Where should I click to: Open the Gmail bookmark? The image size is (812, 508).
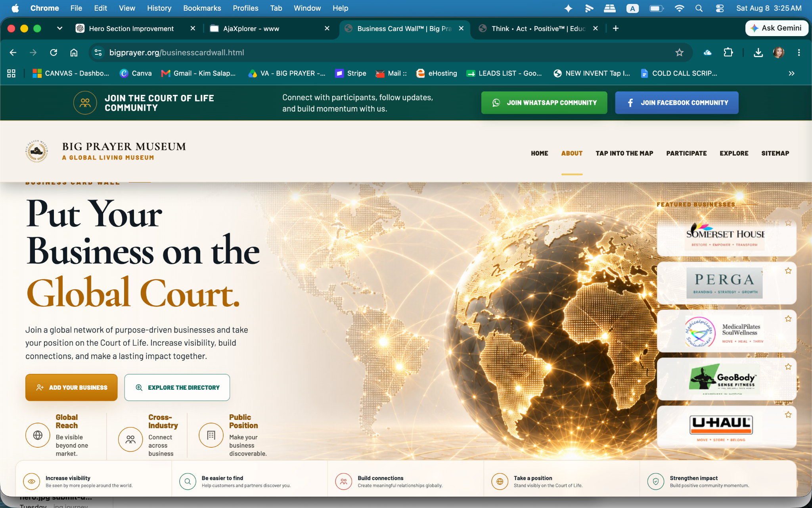tap(198, 73)
